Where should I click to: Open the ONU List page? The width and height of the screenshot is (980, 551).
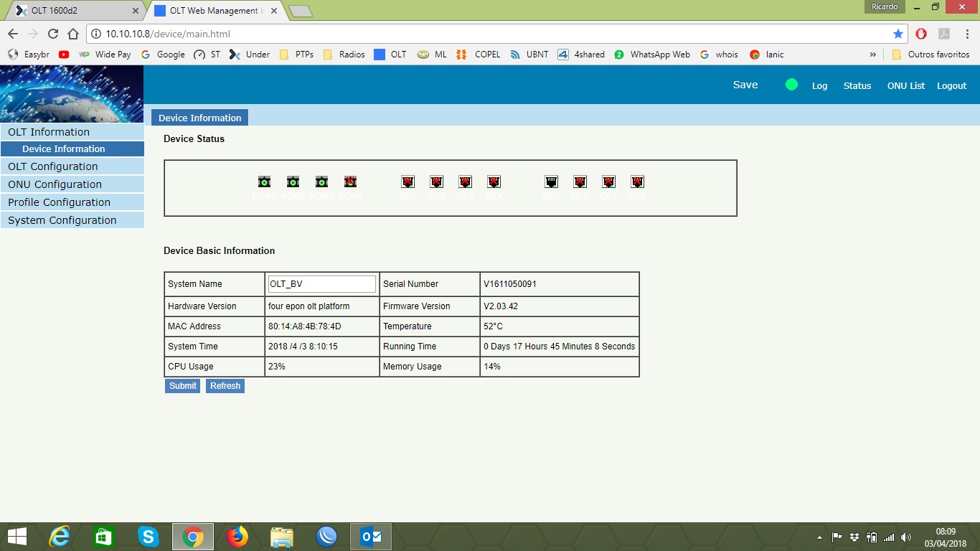tap(906, 85)
